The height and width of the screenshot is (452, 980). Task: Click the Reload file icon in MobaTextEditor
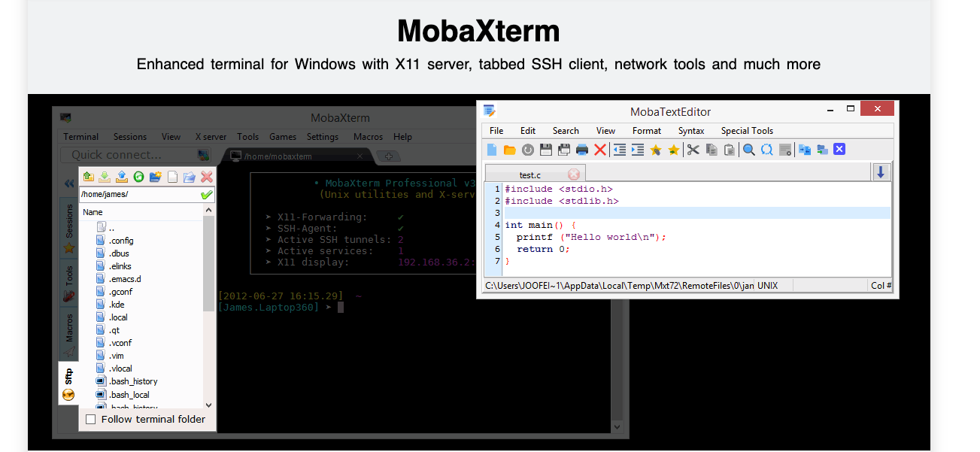tap(528, 150)
